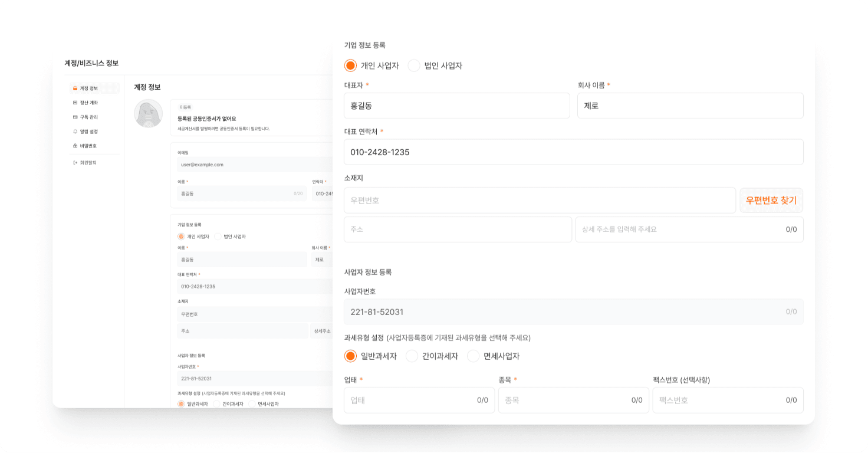Click the 이름 field with the 0/20 counter
Screen dimensions: 868x453
[x=242, y=193]
